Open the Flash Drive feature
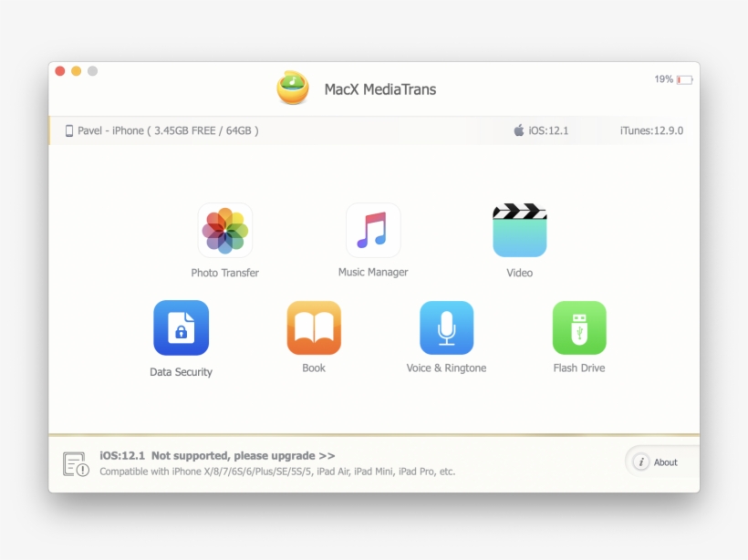This screenshot has width=748, height=560. click(x=578, y=327)
